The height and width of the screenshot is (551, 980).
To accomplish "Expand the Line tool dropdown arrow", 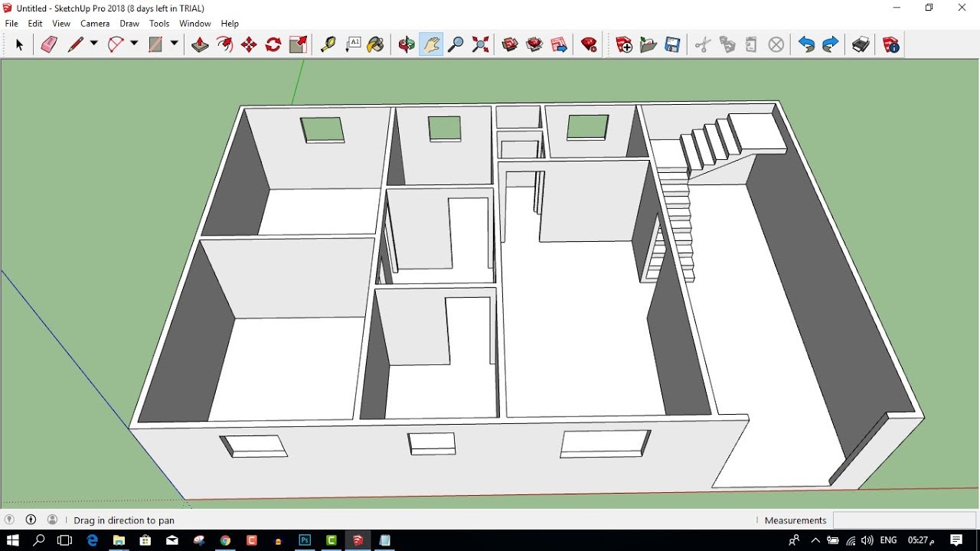I will pyautogui.click(x=94, y=44).
